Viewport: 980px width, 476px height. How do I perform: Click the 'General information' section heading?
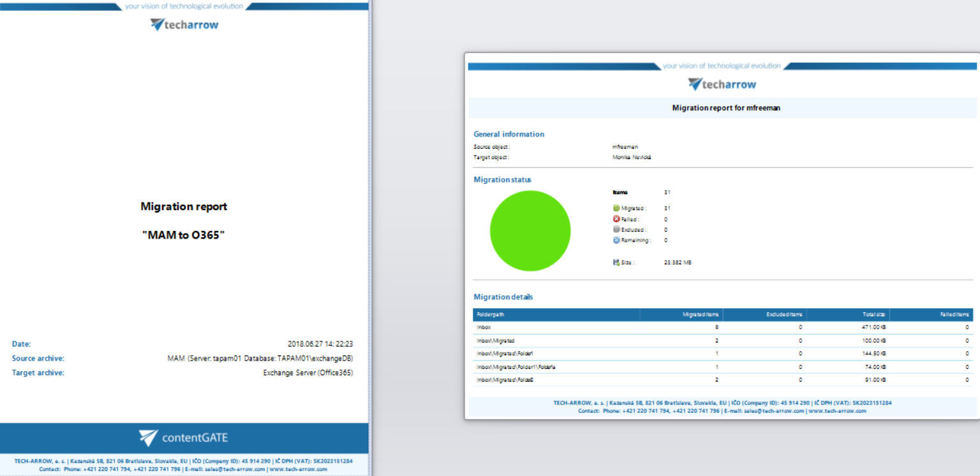coord(509,134)
